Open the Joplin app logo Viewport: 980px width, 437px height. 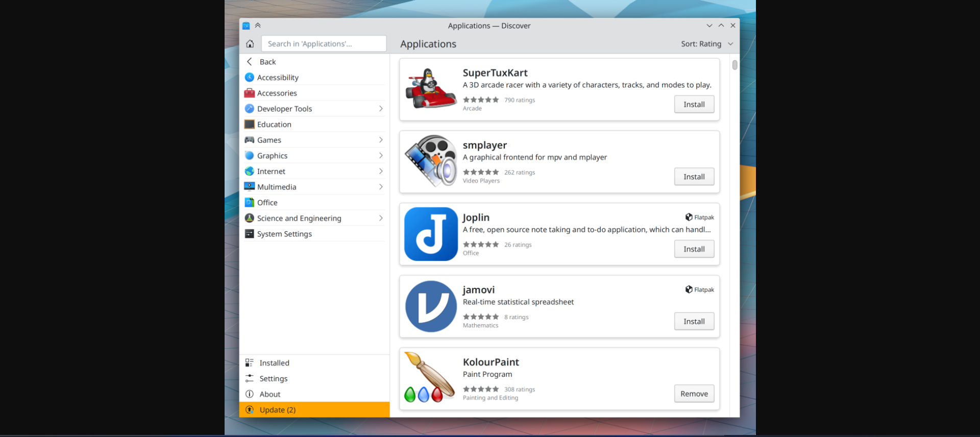click(x=431, y=234)
